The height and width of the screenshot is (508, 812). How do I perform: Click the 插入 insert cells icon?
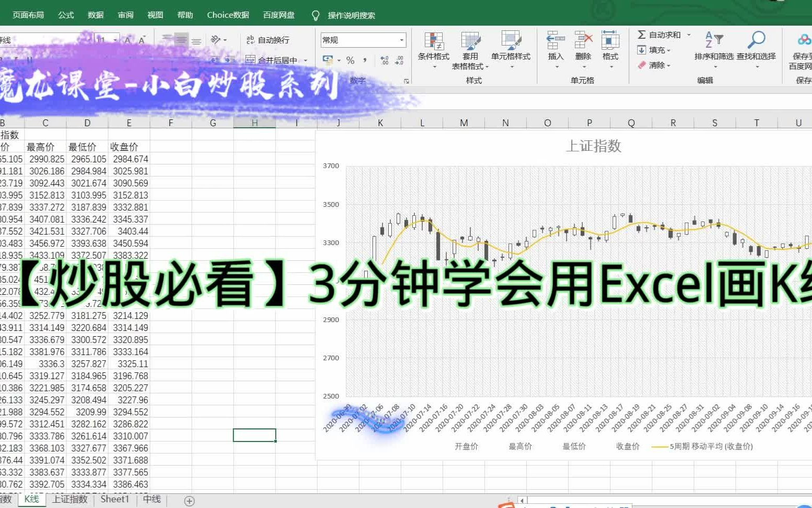[x=556, y=40]
